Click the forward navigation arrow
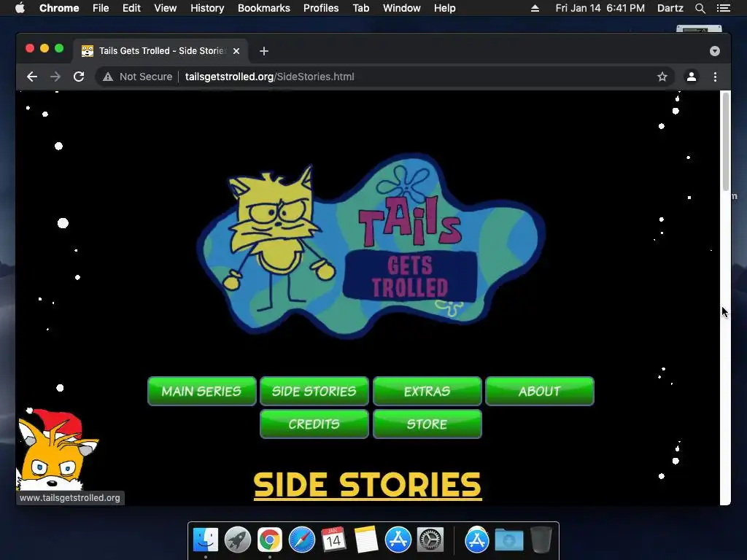The width and height of the screenshot is (747, 560). (x=55, y=77)
